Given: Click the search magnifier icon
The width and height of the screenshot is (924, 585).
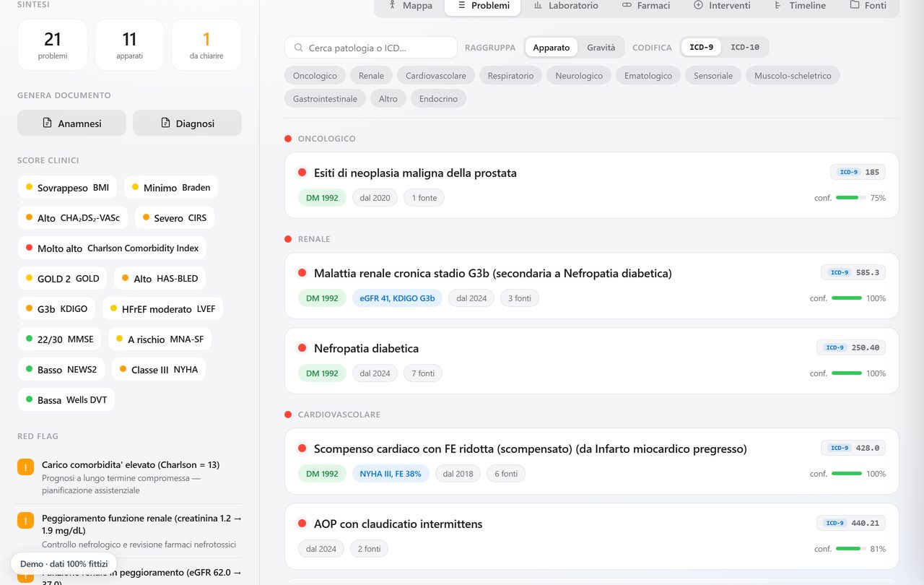Looking at the screenshot, I should click(x=298, y=48).
